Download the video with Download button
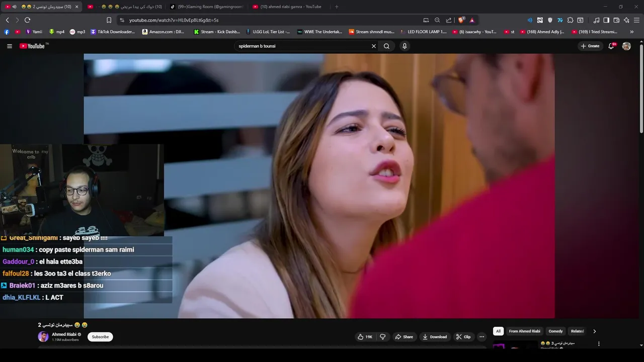 (435, 337)
